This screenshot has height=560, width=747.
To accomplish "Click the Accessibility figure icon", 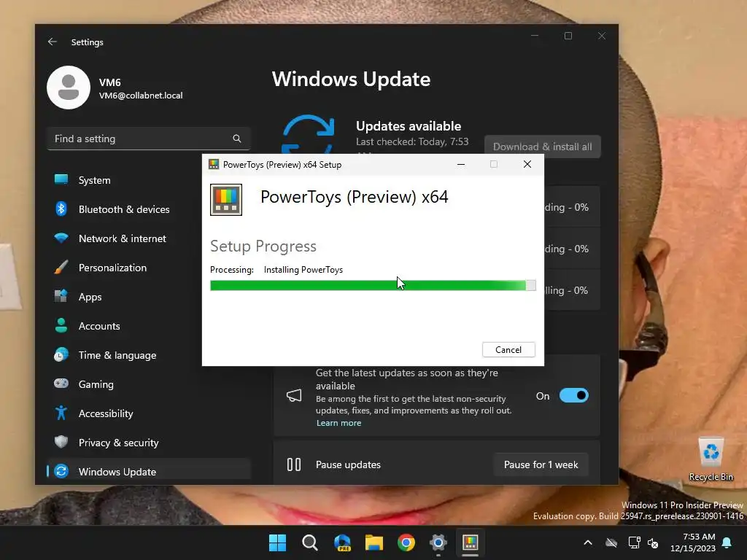I will (x=61, y=413).
